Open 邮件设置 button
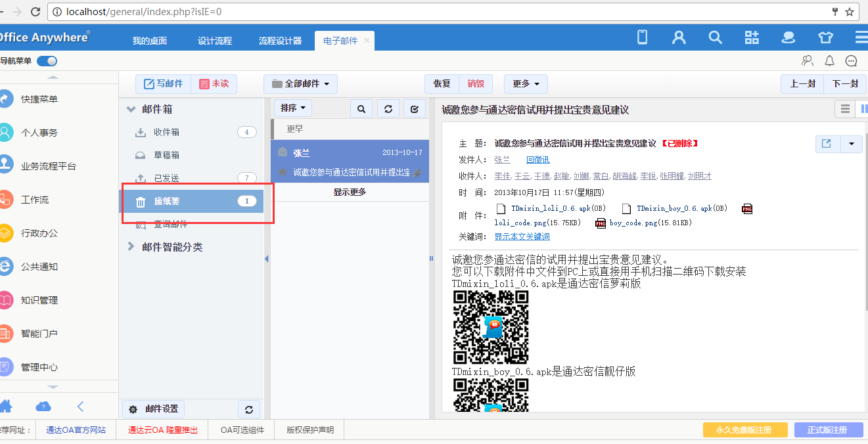The image size is (868, 444). tap(154, 409)
